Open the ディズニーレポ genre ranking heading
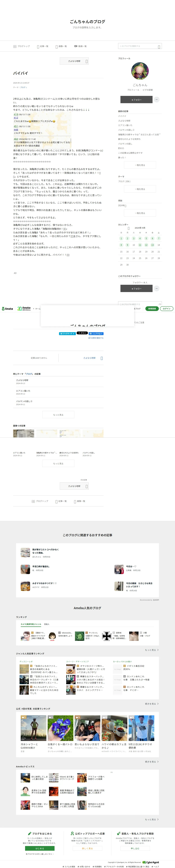This screenshot has width=175, height=868. point(26,662)
